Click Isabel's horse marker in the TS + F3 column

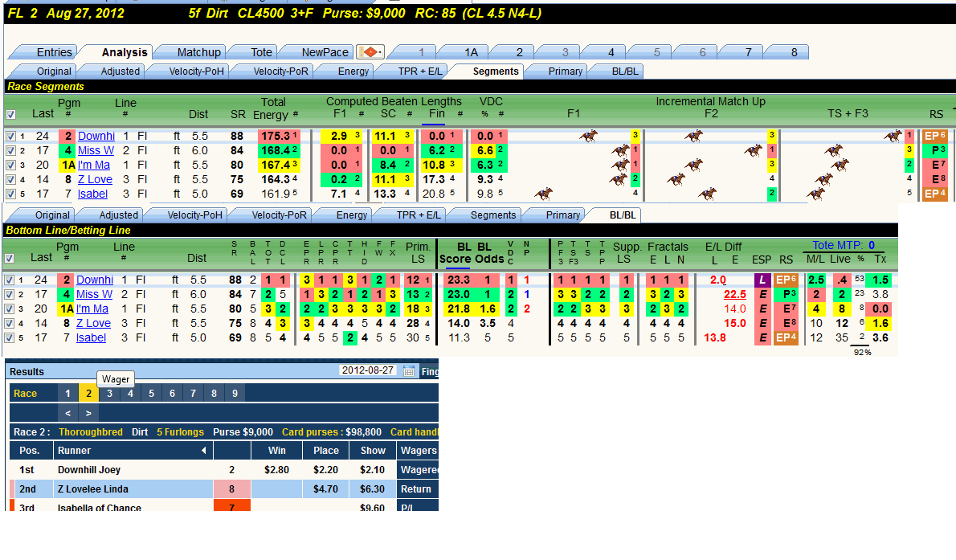point(815,194)
